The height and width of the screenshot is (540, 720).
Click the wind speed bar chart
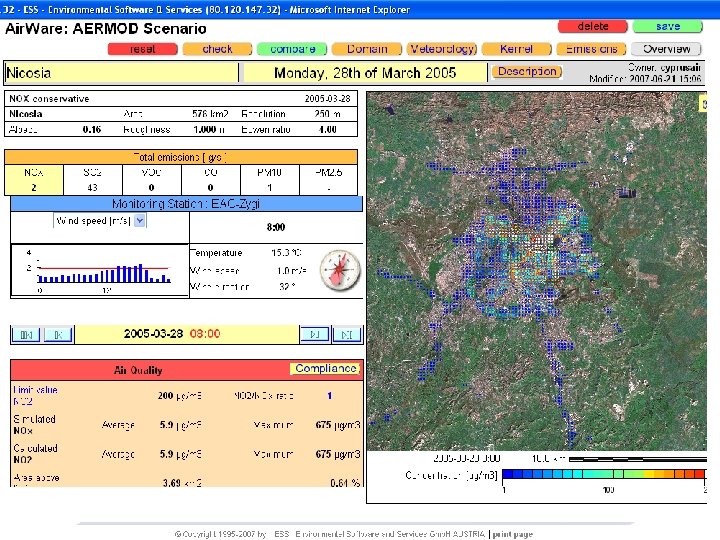[x=100, y=271]
